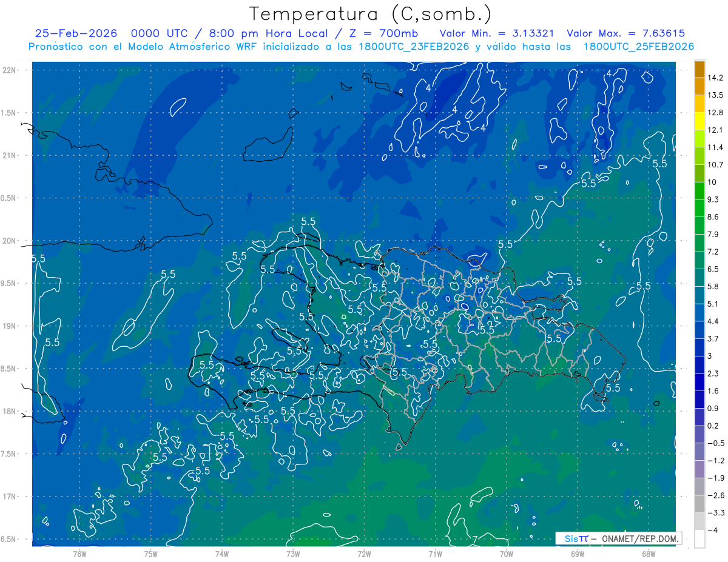Click the '7.9' color scale label

[x=714, y=235]
